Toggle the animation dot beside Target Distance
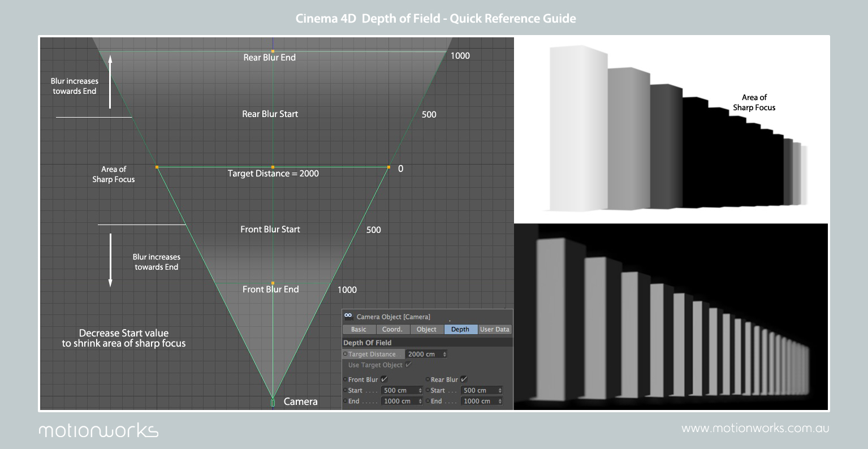 346,354
